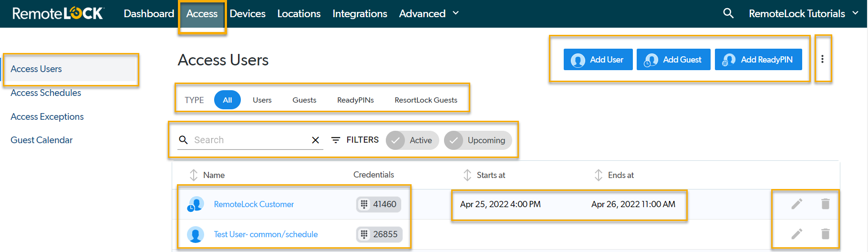Select Access Users in sidebar

point(36,69)
